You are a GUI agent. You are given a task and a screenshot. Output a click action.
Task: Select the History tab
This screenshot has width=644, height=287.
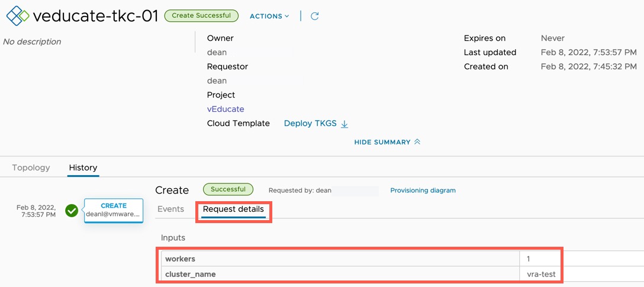(83, 167)
